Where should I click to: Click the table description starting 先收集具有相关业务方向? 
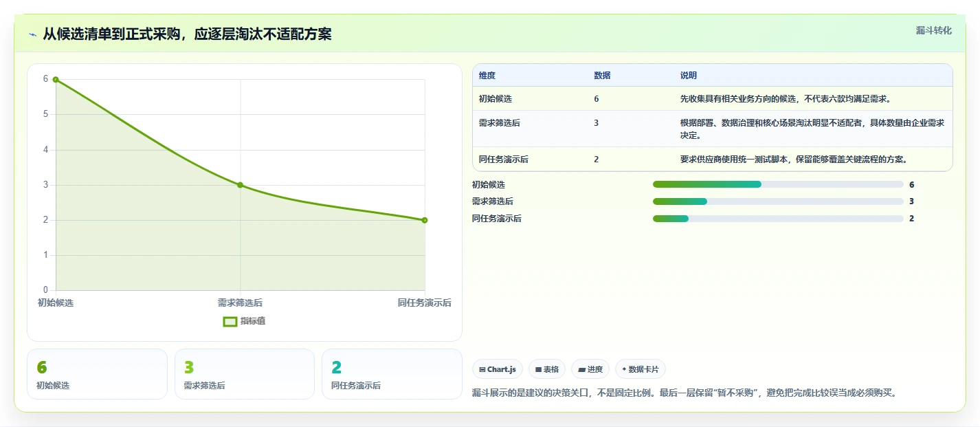coord(786,99)
